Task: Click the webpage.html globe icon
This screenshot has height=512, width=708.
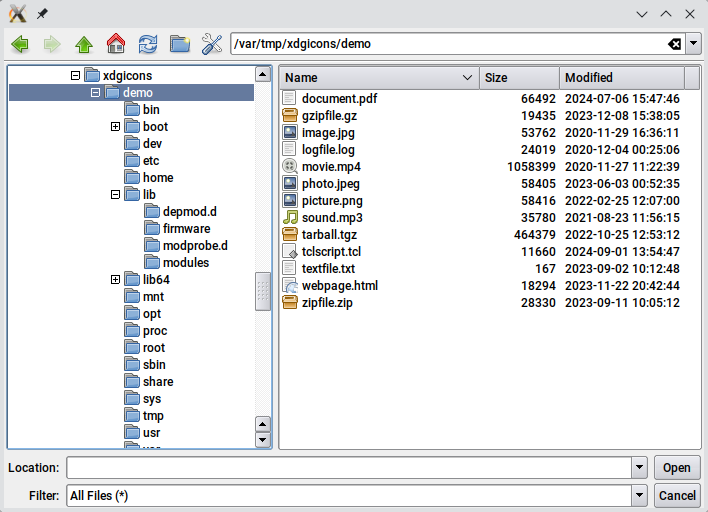Action: pyautogui.click(x=290, y=285)
